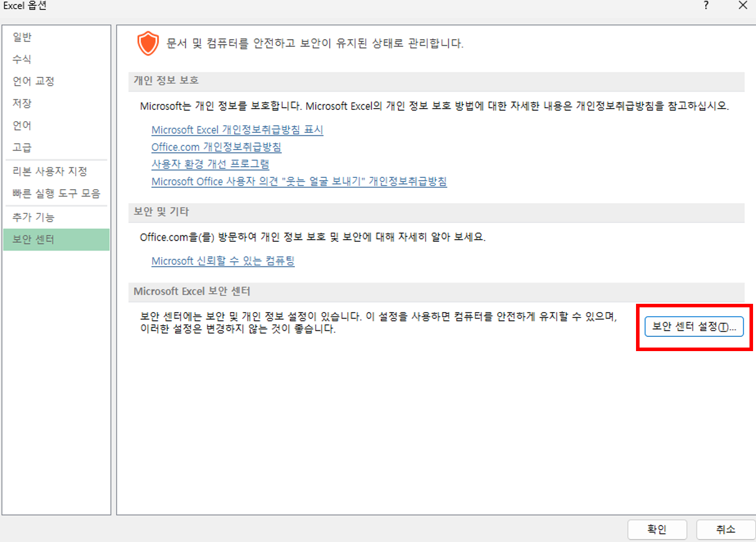Confirm with the 확인 button
Screen dimensions: 756x542
click(x=657, y=530)
